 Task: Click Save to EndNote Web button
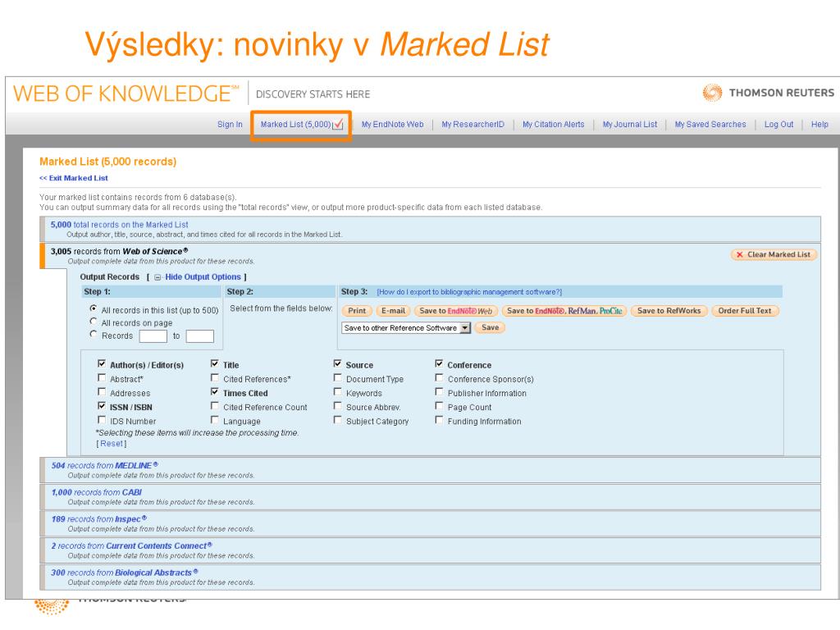tap(456, 311)
